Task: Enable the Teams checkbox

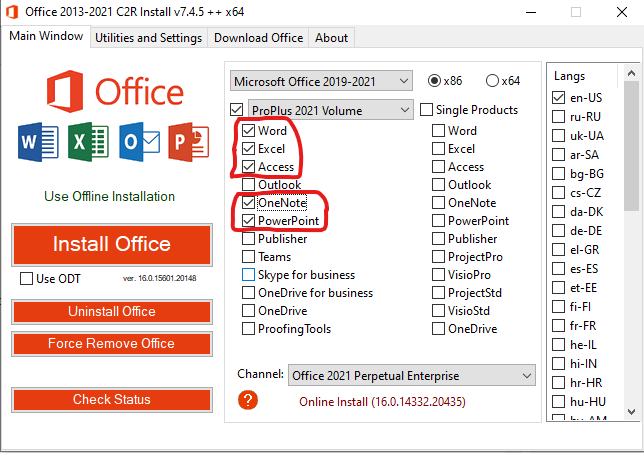Action: point(248,257)
